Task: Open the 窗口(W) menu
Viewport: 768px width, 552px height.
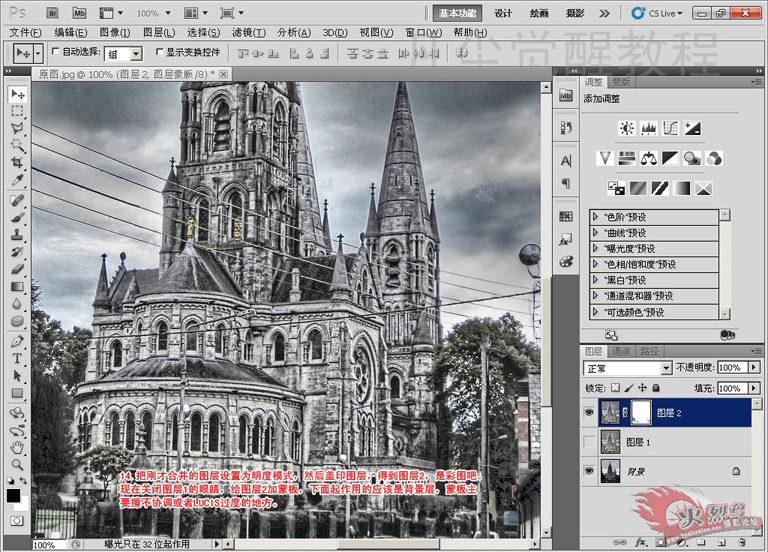Action: pos(424,33)
